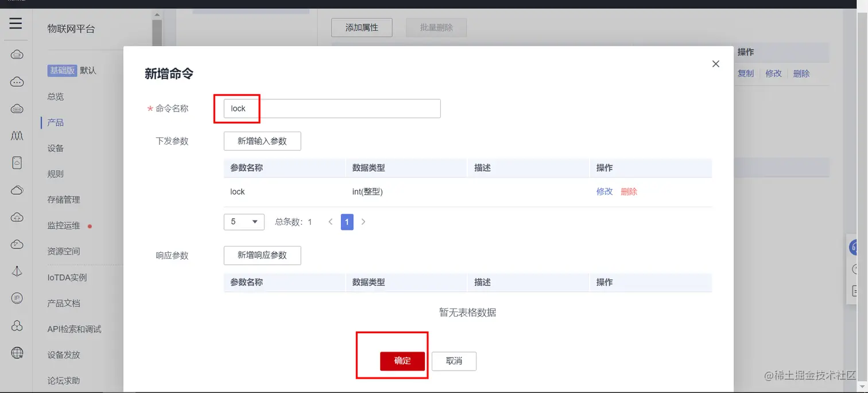Click the lock parameter name cell
The height and width of the screenshot is (393, 868).
point(238,192)
